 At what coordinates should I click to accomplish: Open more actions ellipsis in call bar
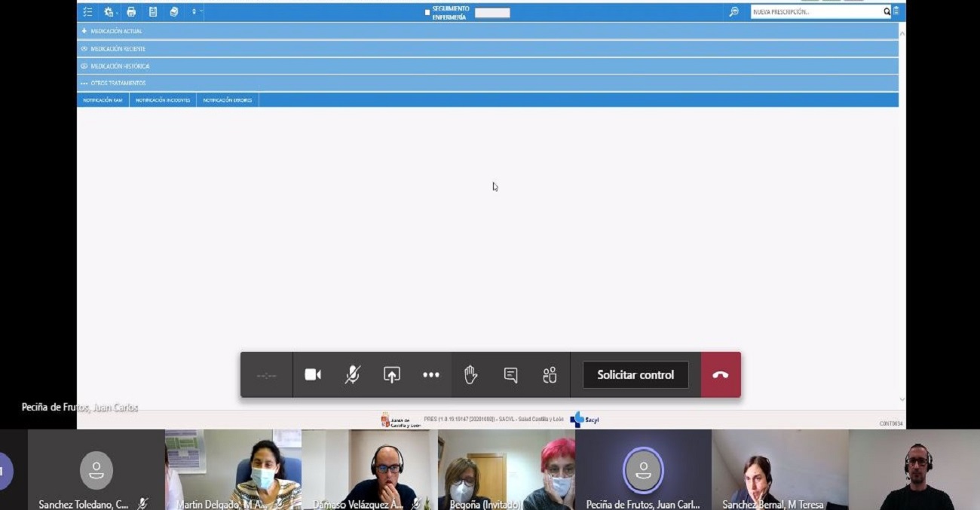point(431,375)
